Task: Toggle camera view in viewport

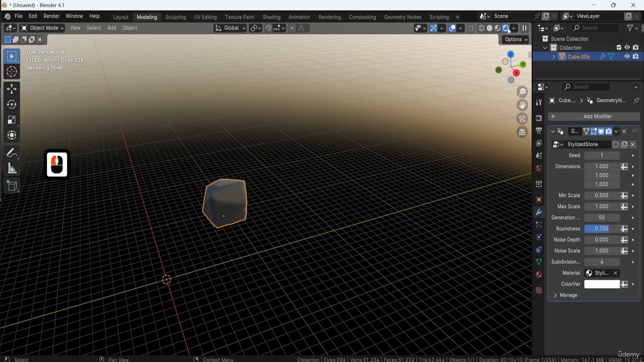Action: [522, 119]
